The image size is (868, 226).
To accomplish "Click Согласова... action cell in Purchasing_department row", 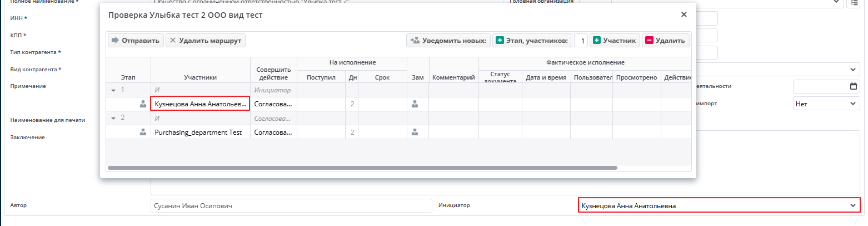I will pos(273,132).
